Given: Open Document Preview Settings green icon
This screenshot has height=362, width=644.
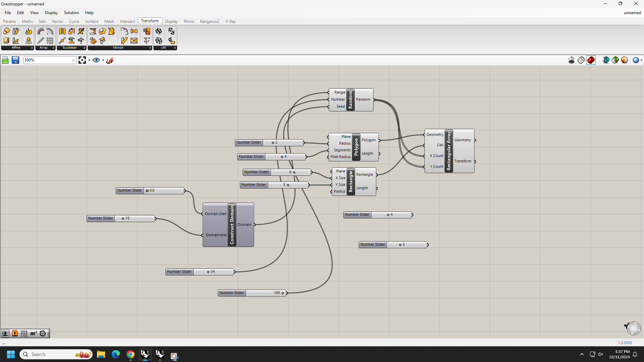Looking at the screenshot, I should click(x=615, y=60).
